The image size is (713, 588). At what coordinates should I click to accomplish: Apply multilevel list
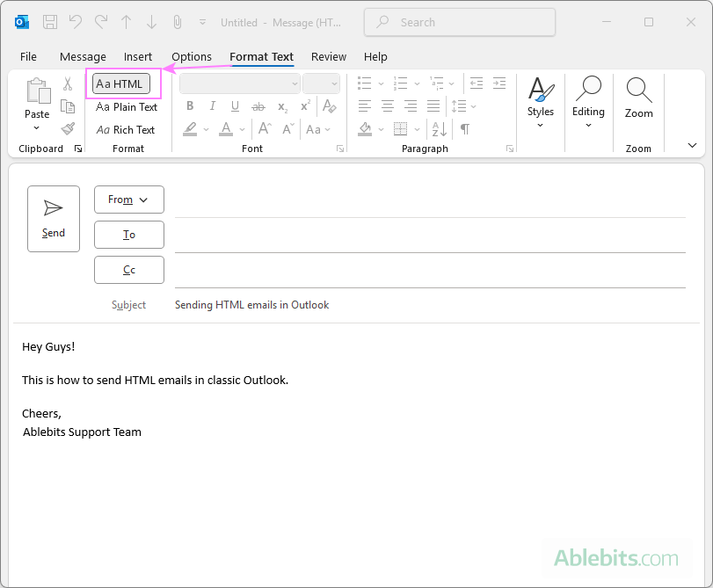click(x=437, y=83)
